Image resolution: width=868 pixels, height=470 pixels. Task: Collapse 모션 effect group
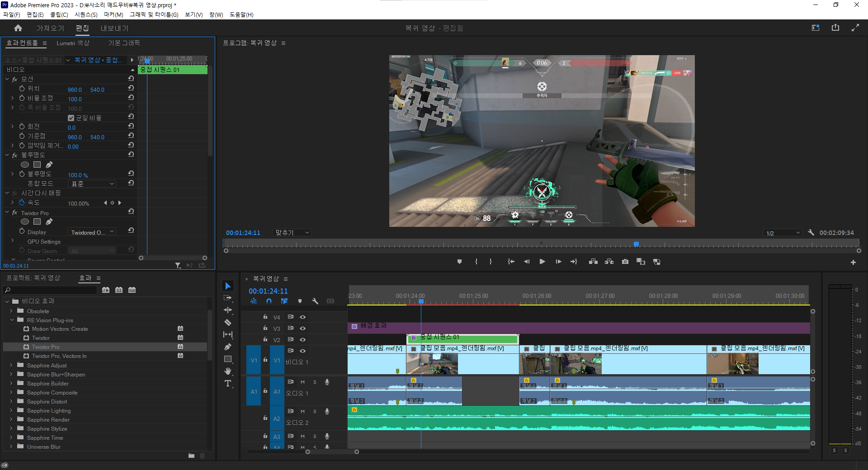pyautogui.click(x=7, y=79)
